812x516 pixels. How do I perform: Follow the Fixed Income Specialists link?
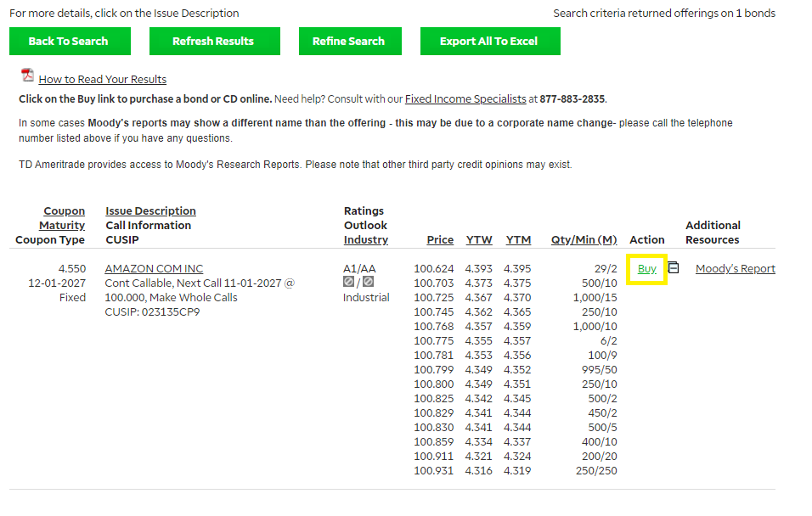coord(465,98)
